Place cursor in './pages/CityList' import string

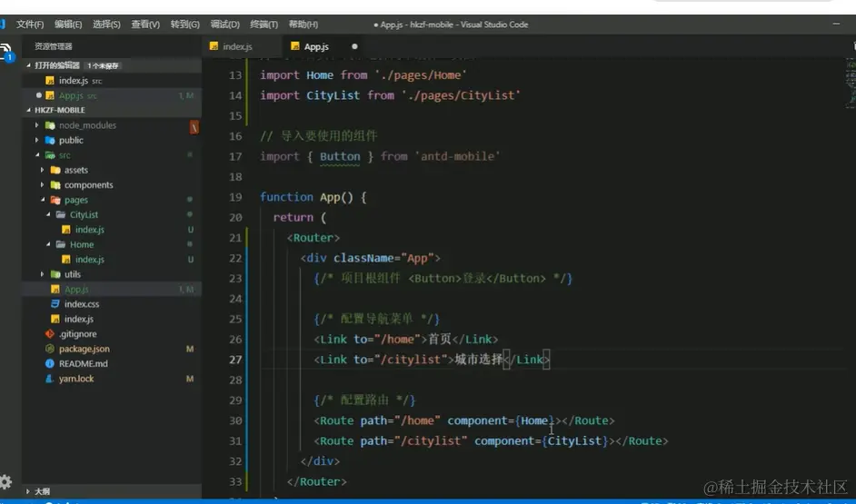[461, 95]
